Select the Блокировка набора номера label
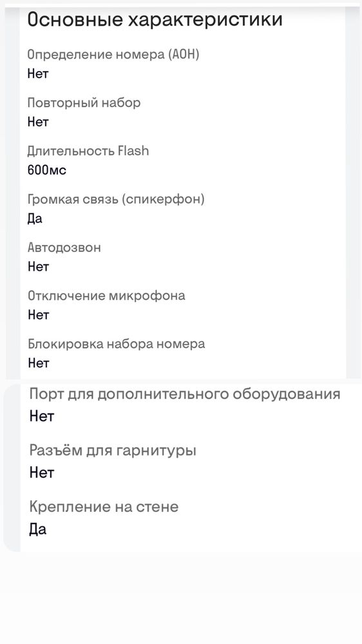The image size is (362, 644). [116, 344]
